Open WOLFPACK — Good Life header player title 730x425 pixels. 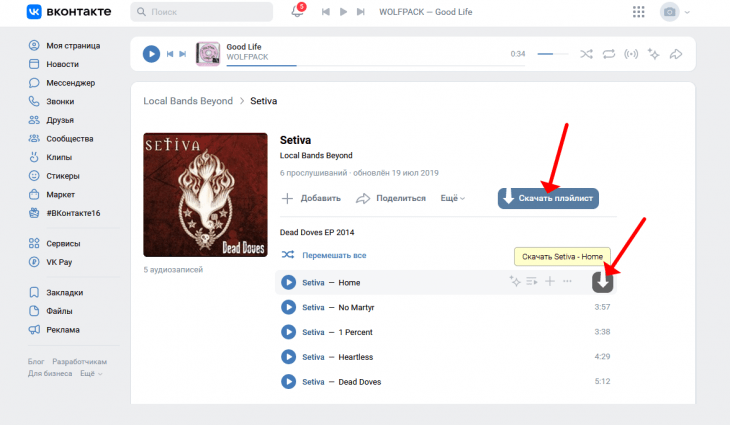426,12
